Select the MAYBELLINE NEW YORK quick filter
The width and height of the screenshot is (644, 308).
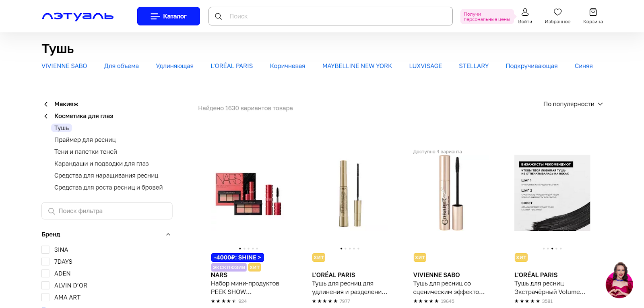pos(357,66)
